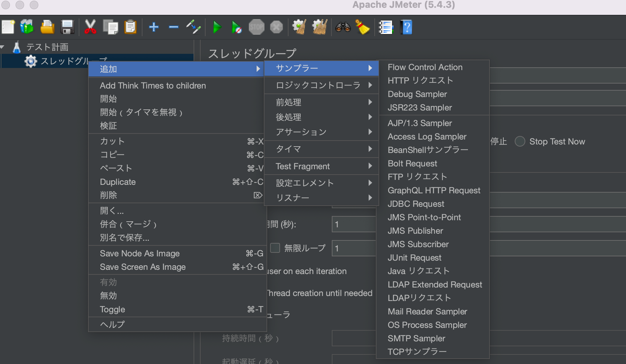Click the Reset search broom icon
The image size is (626, 364).
[362, 27]
